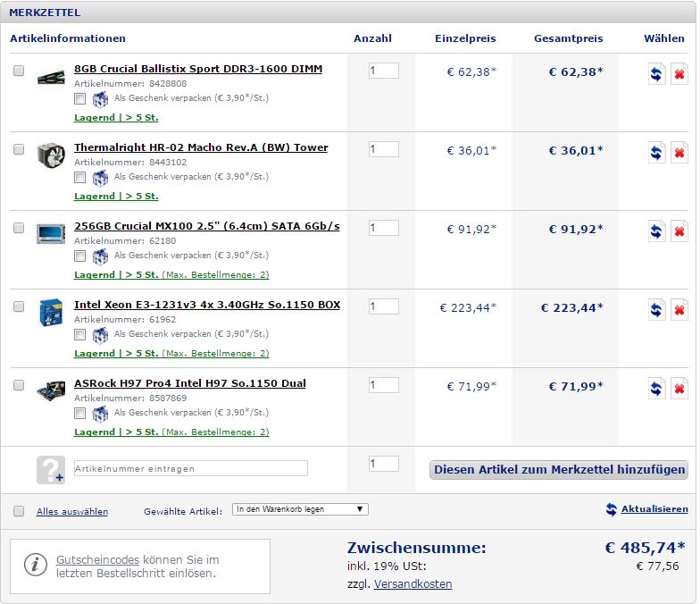Click the Zwischensumme amount € 485,74
This screenshot has width=700, height=604.
pos(645,547)
